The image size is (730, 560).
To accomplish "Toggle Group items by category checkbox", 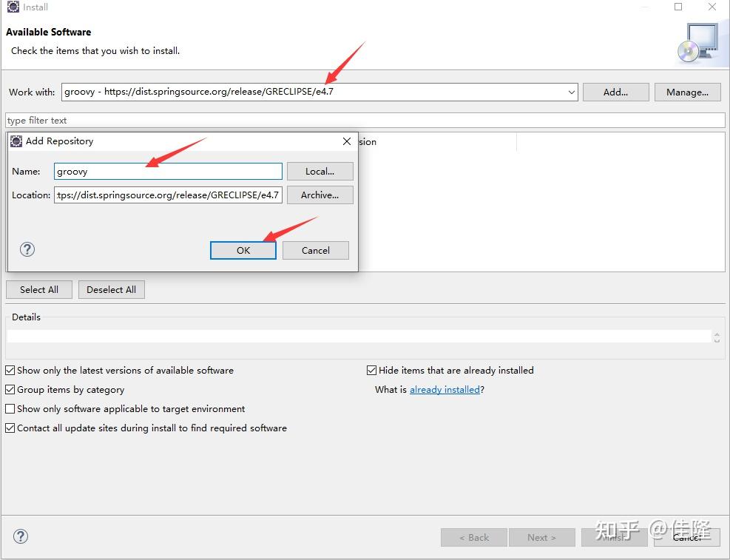I will click(10, 390).
